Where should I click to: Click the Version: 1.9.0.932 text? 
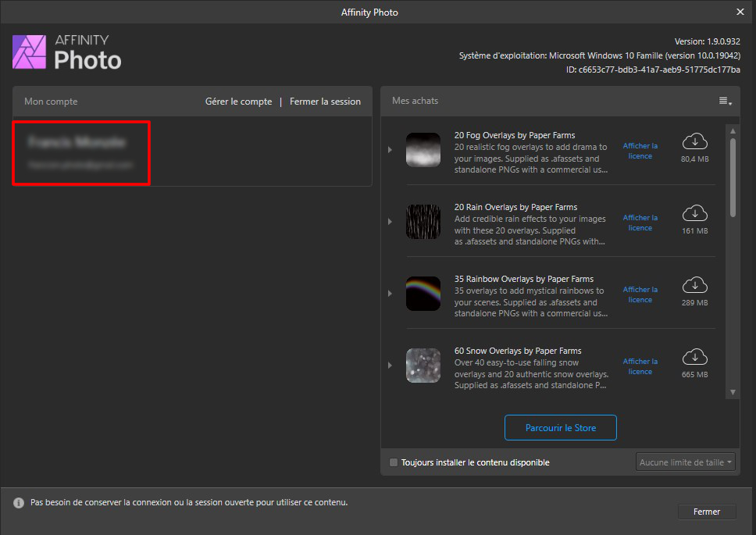(x=708, y=41)
